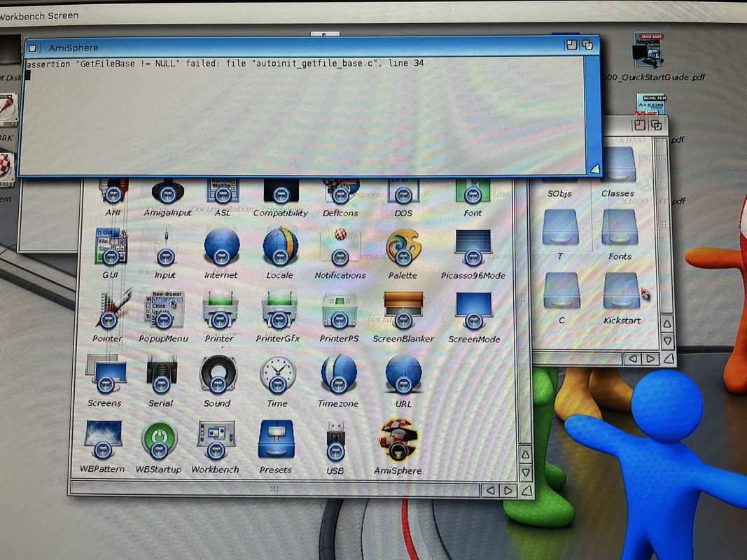
Task: Click the ScreenBlanker preferences icon
Action: pos(403,311)
